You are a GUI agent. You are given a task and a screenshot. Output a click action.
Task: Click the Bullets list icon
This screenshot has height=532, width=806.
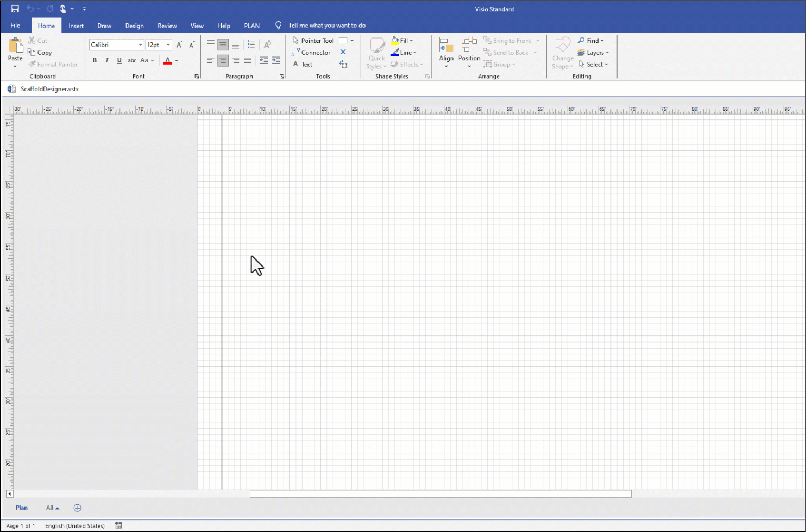(251, 45)
